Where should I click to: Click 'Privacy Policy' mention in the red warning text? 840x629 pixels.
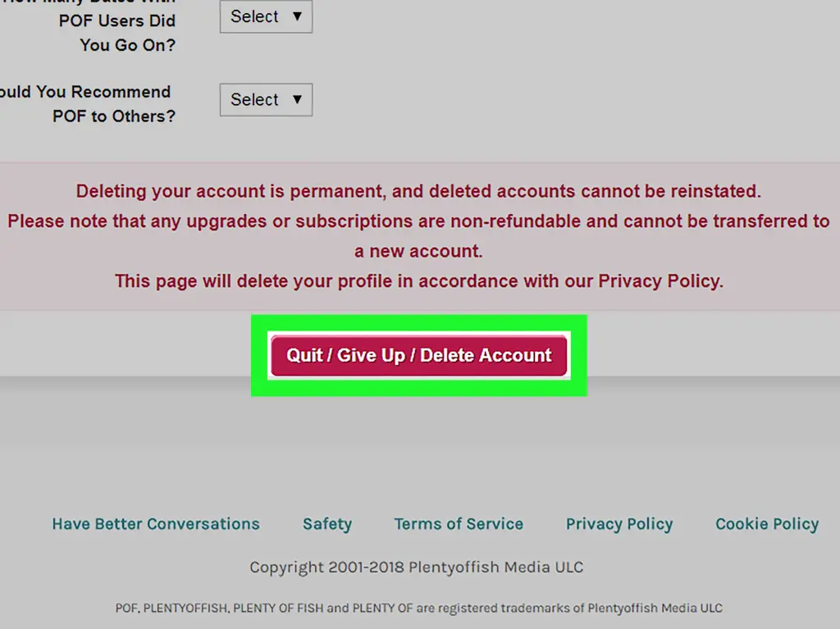click(x=660, y=281)
